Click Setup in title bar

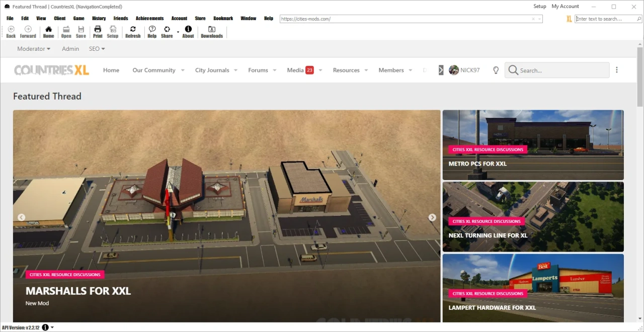click(x=540, y=7)
